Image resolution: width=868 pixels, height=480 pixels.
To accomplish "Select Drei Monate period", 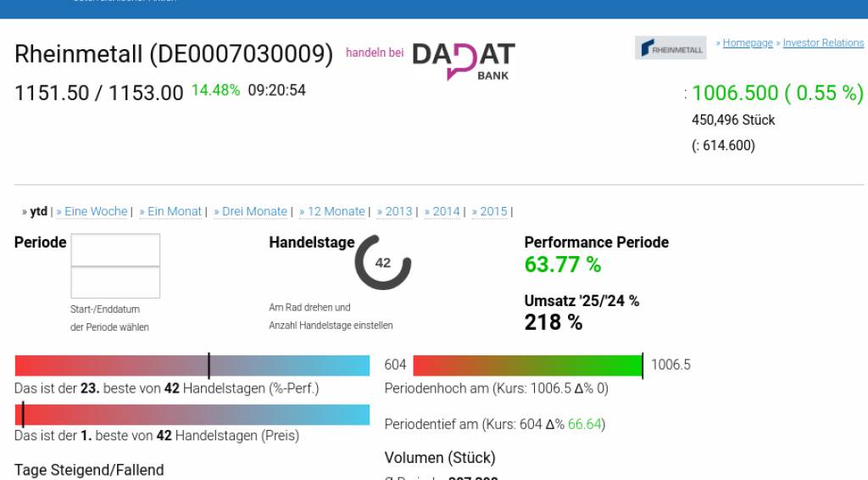I will (x=253, y=212).
